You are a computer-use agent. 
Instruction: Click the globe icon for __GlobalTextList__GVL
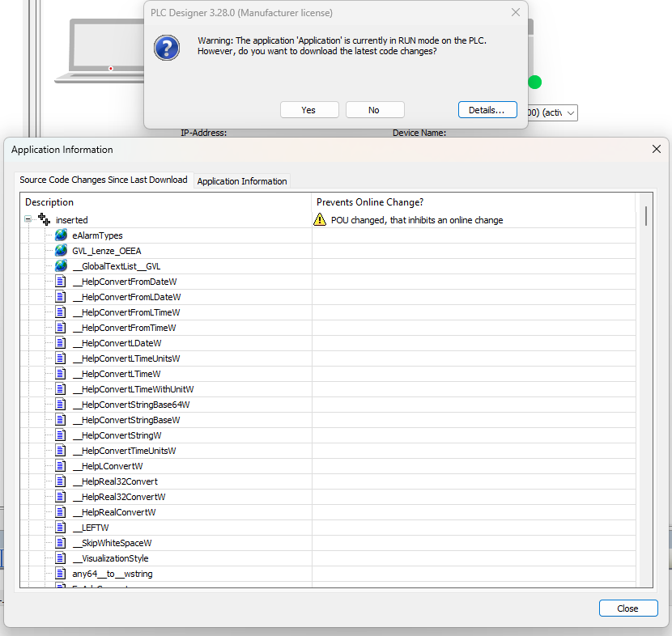click(x=62, y=266)
